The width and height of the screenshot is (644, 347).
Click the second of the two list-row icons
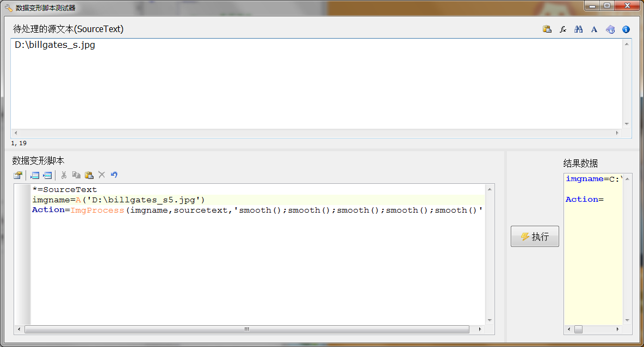47,175
